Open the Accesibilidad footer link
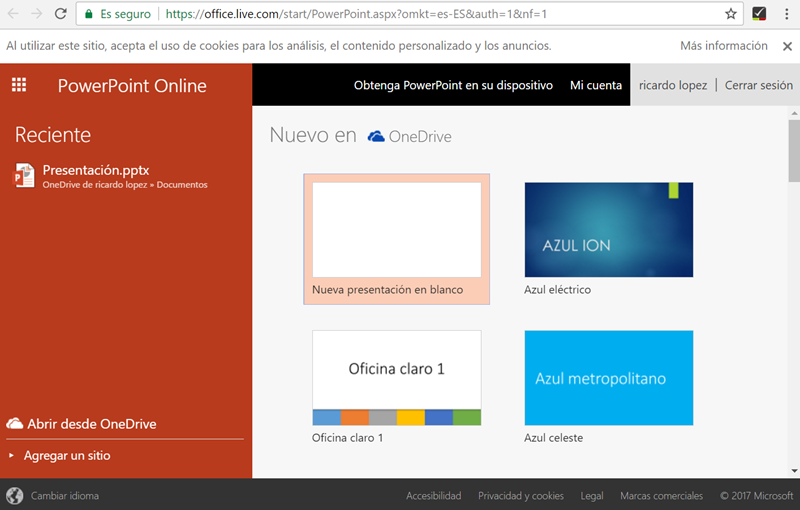This screenshot has width=800, height=510. (x=434, y=495)
